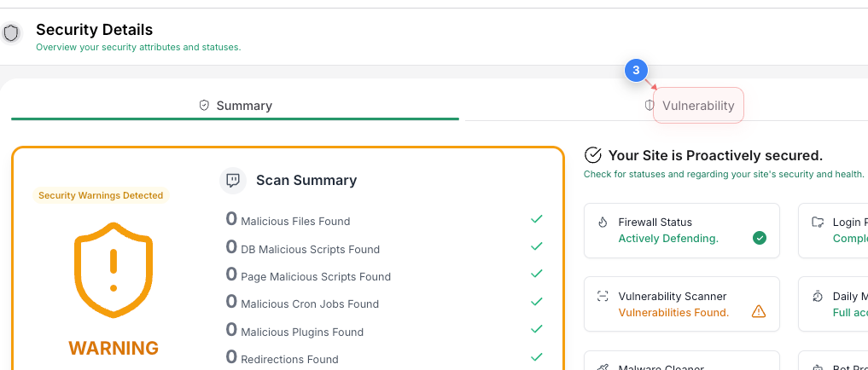Viewport: 868px width, 370px height.
Task: Click the Vulnerability tab shield icon
Action: coord(650,105)
